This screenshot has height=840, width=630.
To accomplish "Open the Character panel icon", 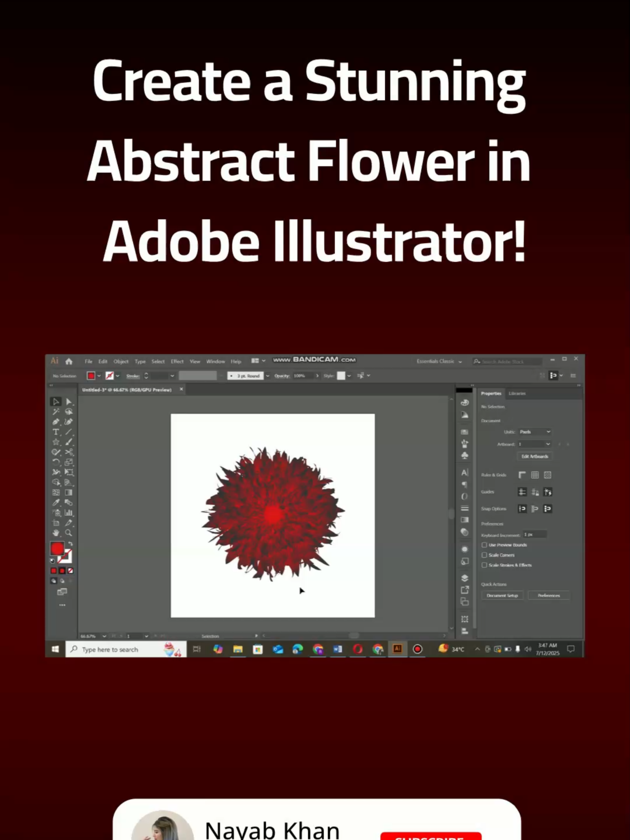I will pyautogui.click(x=465, y=472).
